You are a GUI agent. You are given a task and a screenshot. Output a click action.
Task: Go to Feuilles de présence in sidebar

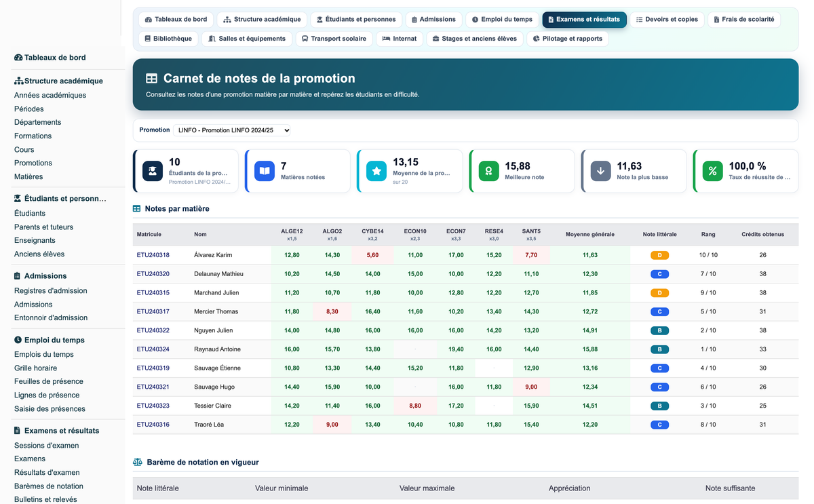[x=49, y=382]
